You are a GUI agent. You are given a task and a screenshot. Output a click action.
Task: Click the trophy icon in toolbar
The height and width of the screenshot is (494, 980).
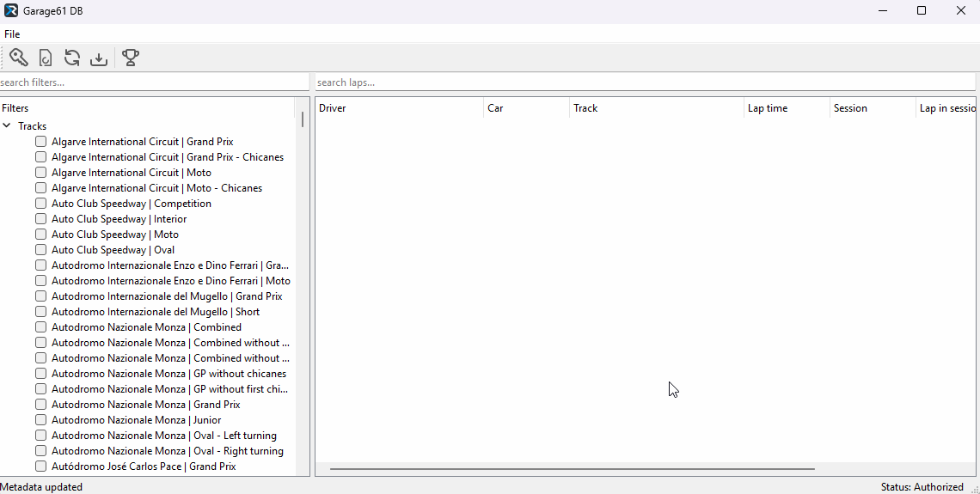(130, 58)
